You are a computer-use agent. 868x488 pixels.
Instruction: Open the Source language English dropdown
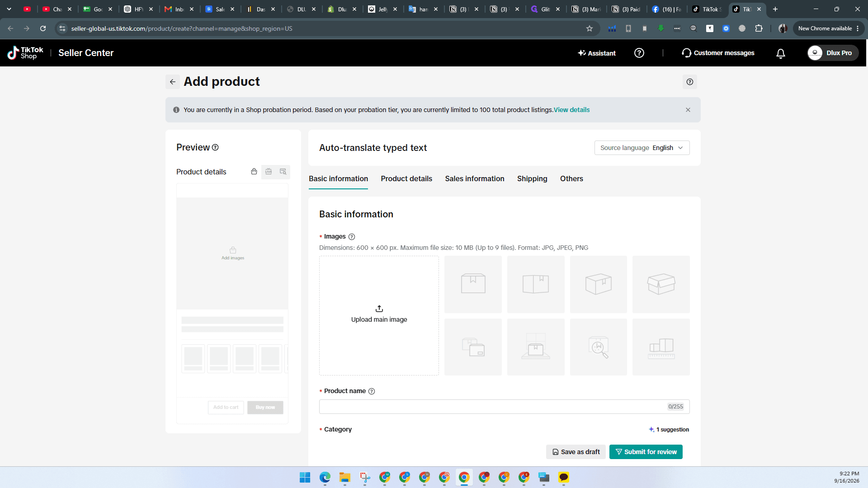[642, 148]
